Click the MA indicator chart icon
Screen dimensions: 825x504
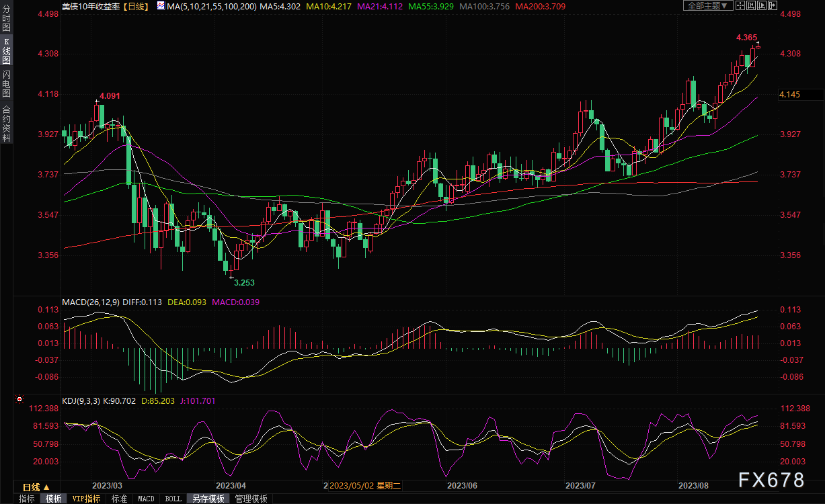point(160,5)
